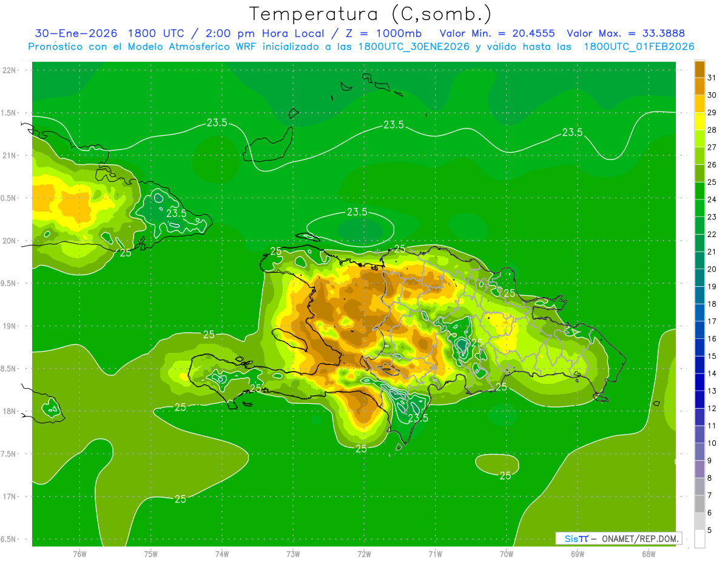This screenshot has height=562, width=728.
Task: Click the number 21 on the color scale
Action: [x=712, y=252]
